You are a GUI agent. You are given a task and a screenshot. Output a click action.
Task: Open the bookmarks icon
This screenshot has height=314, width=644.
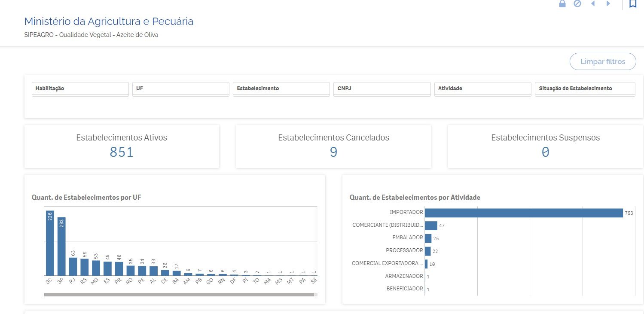(632, 4)
